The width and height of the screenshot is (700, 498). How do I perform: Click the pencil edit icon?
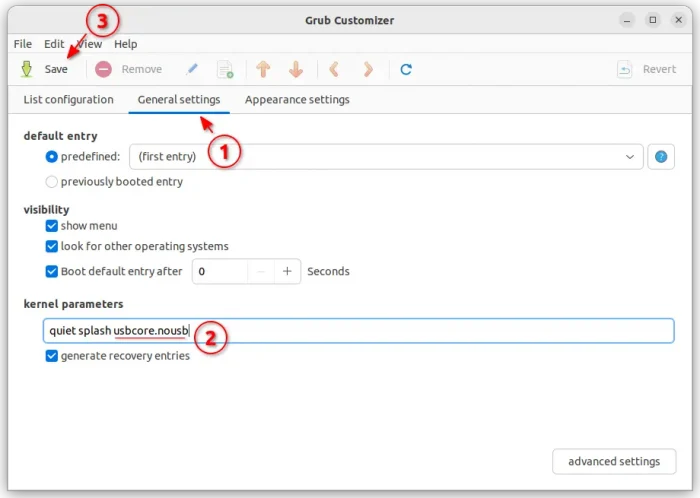coord(192,70)
